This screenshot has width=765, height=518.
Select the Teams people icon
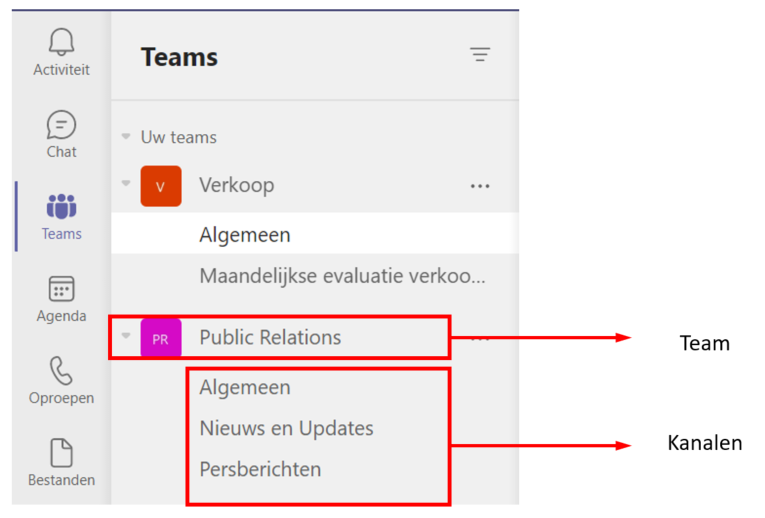(61, 206)
